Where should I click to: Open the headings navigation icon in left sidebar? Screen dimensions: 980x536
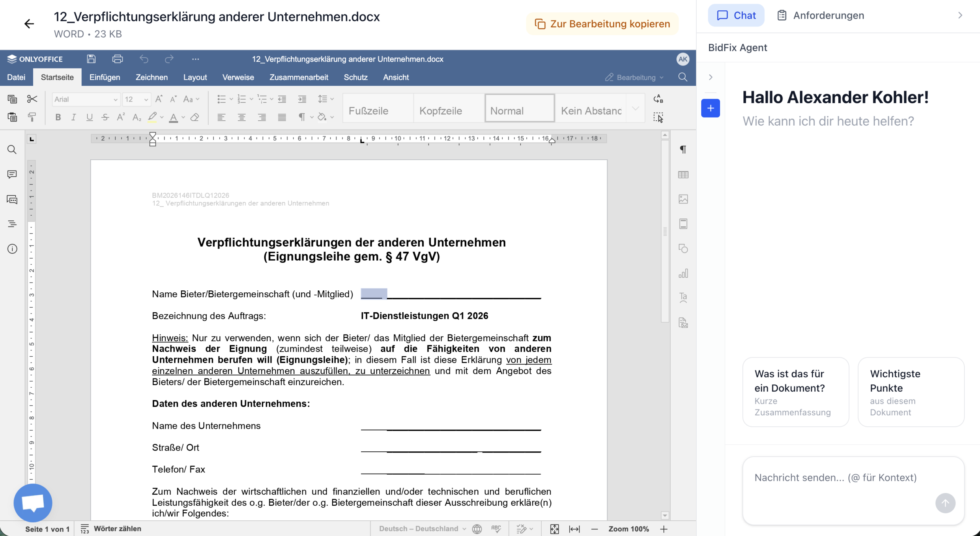[x=12, y=224]
